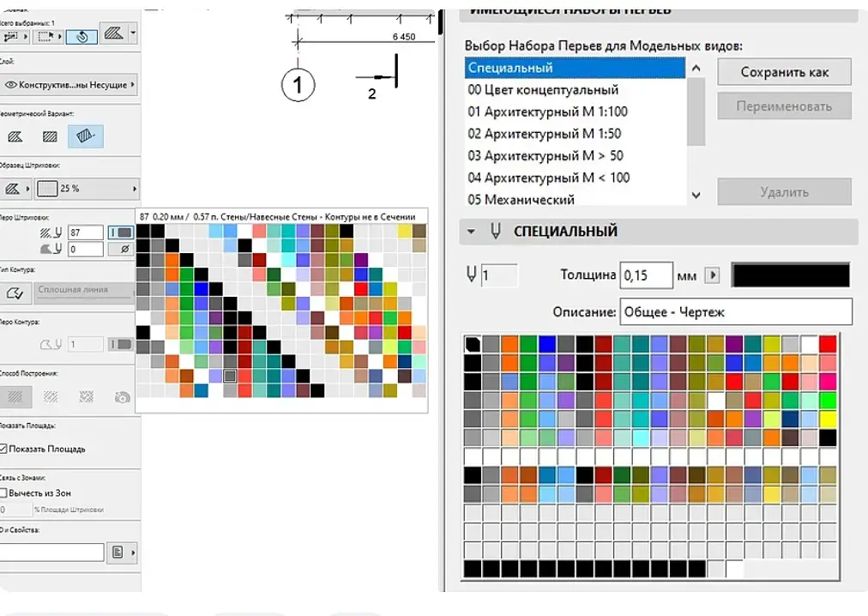Click the pen set list scroll up arrow
This screenshot has height=616, width=868.
tap(696, 68)
